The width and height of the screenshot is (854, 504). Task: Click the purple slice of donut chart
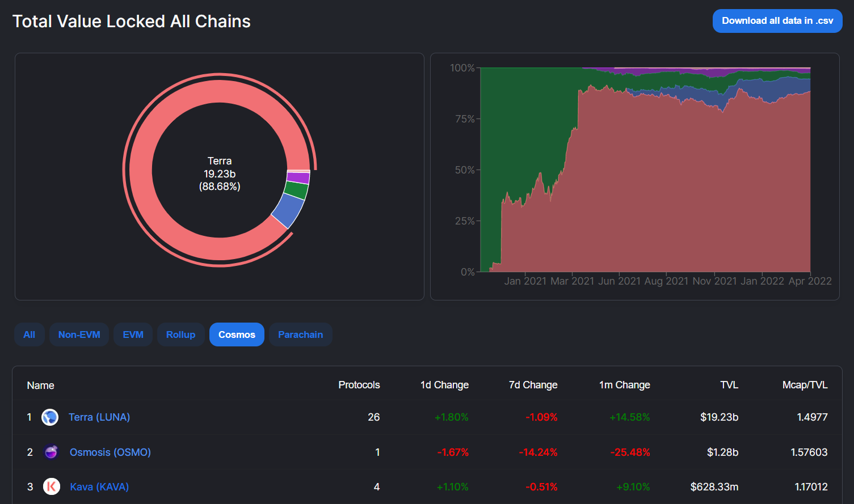(x=298, y=177)
